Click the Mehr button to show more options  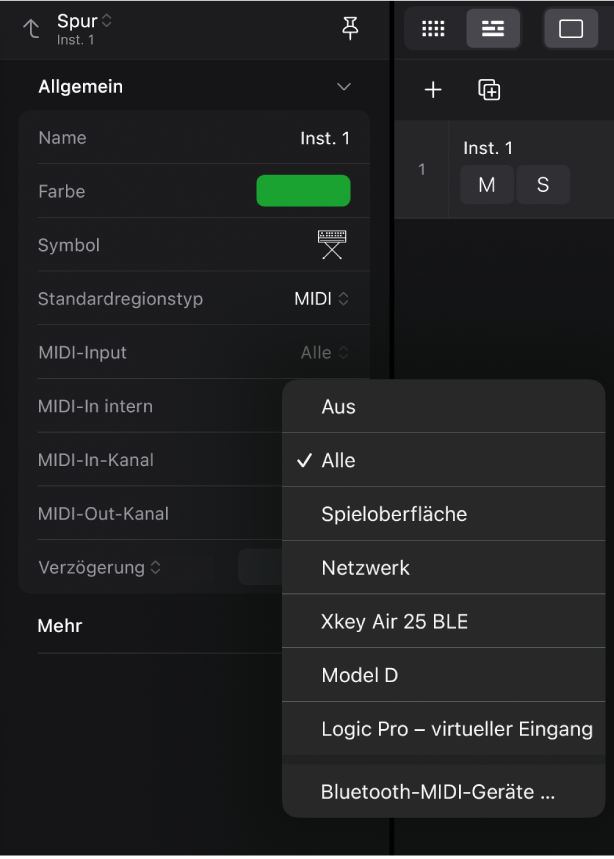[59, 626]
